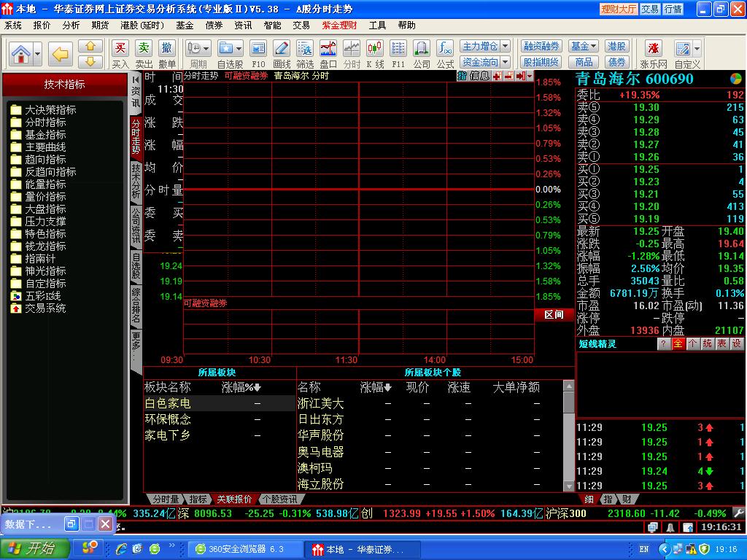
Task: Open the 工具 menu
Action: (x=377, y=26)
